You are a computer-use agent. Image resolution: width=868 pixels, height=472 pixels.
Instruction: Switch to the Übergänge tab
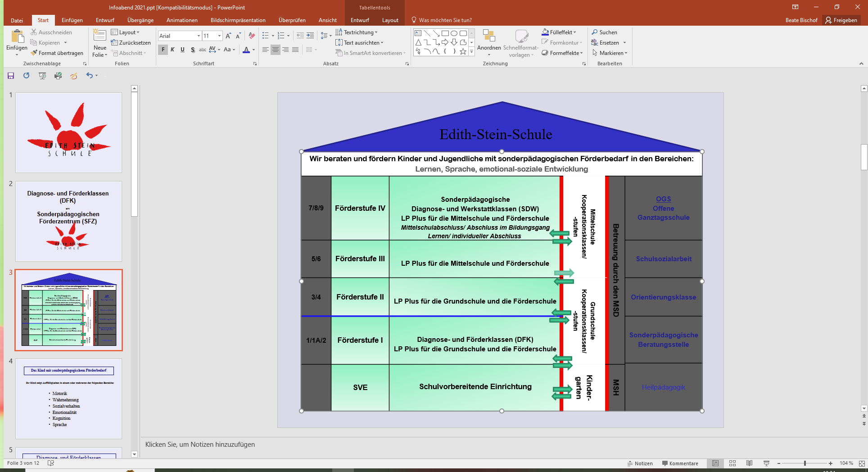(x=140, y=20)
